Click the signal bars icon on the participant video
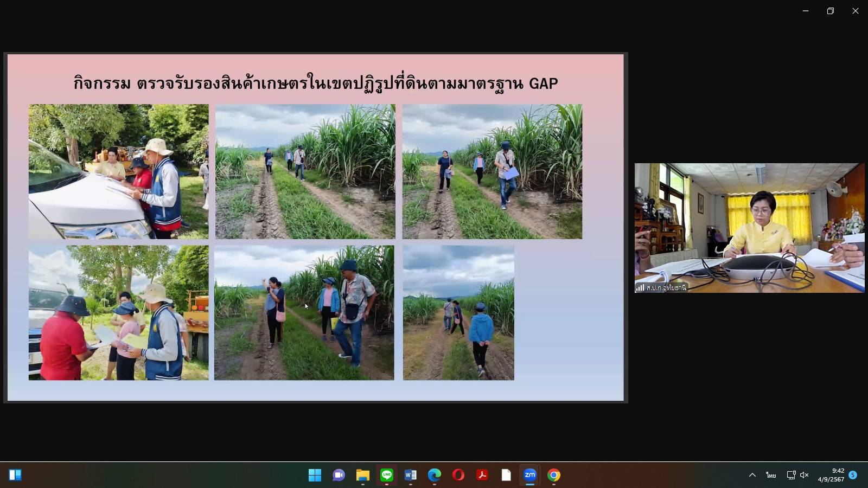868x488 pixels. coord(640,287)
